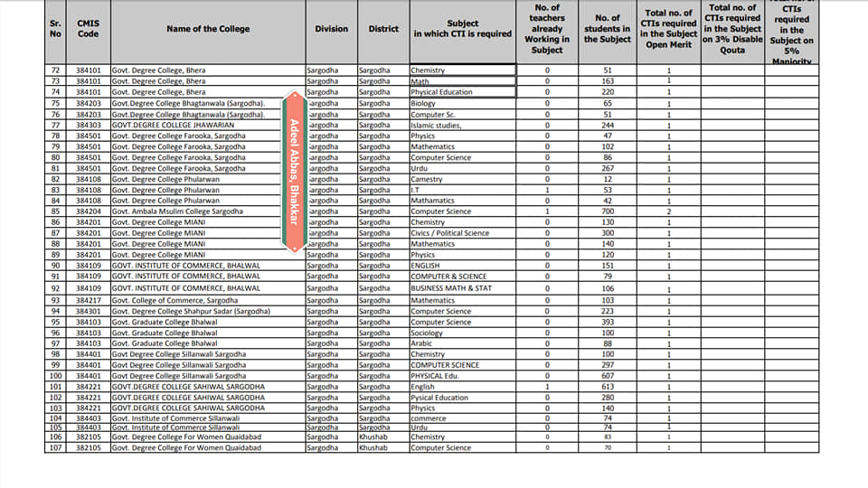Select the 'Division' column header
Screen dimensions: 868x488
click(x=331, y=29)
